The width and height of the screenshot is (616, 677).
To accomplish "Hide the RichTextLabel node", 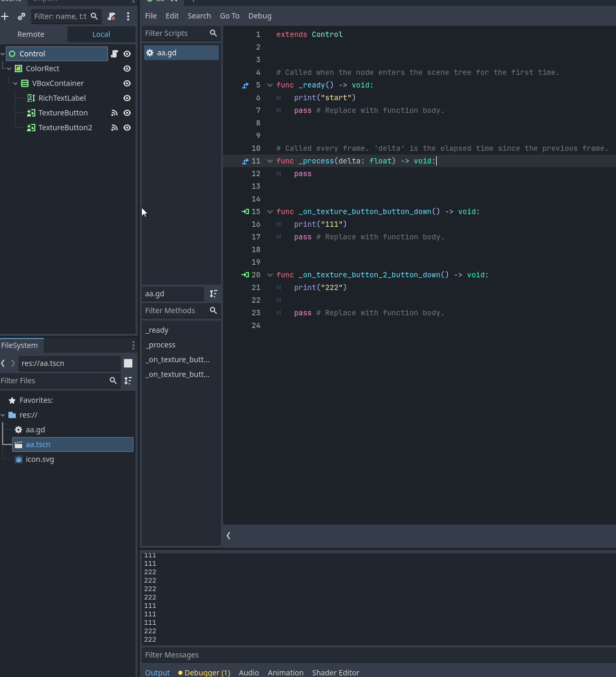I will (127, 98).
